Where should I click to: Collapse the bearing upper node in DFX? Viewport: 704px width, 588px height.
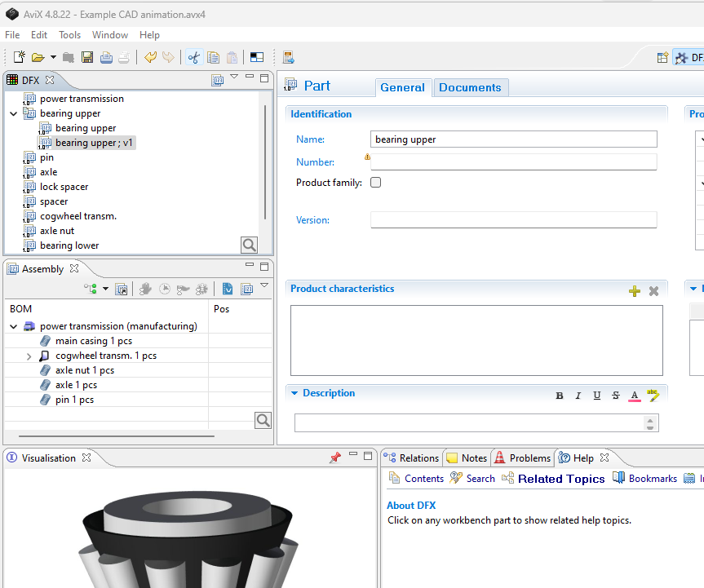click(x=13, y=113)
